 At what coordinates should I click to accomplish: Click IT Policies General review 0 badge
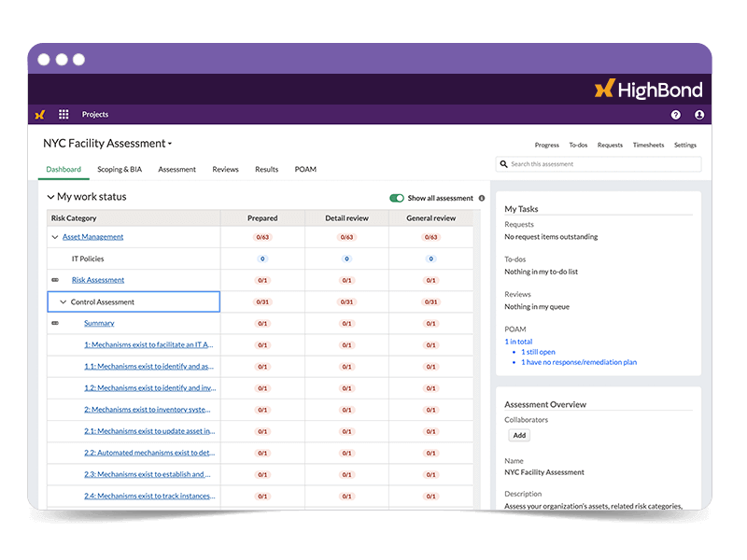coord(430,259)
